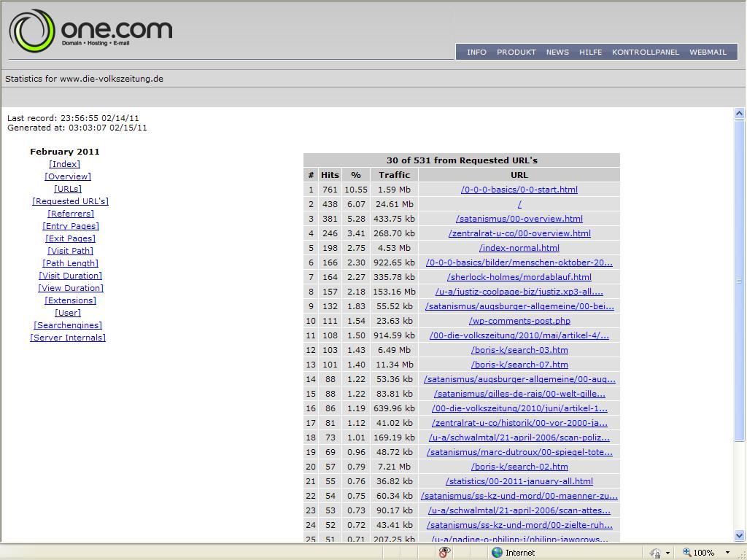747x560 pixels.
Task: Click scrollbar up arrow
Action: click(740, 113)
